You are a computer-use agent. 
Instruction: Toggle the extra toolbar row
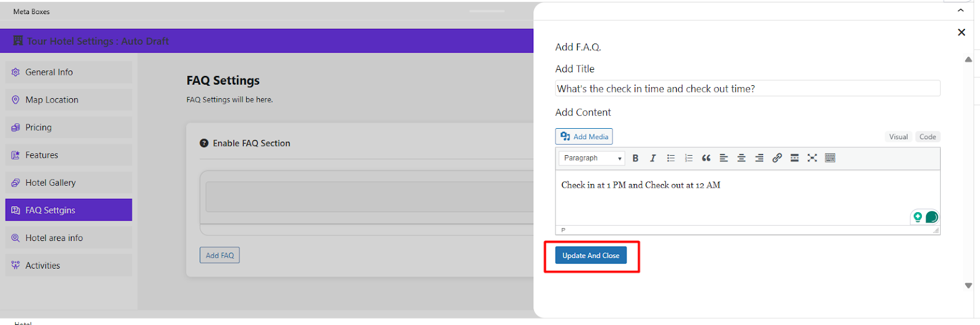coord(830,158)
